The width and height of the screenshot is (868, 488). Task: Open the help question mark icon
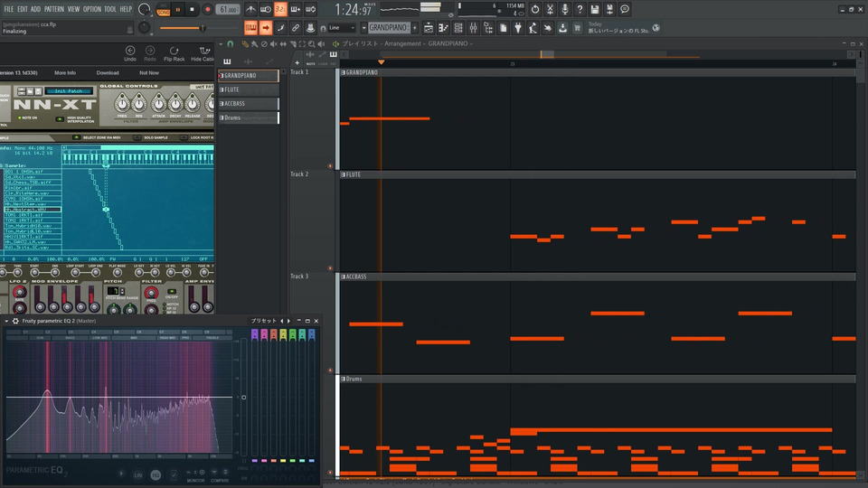tap(580, 9)
